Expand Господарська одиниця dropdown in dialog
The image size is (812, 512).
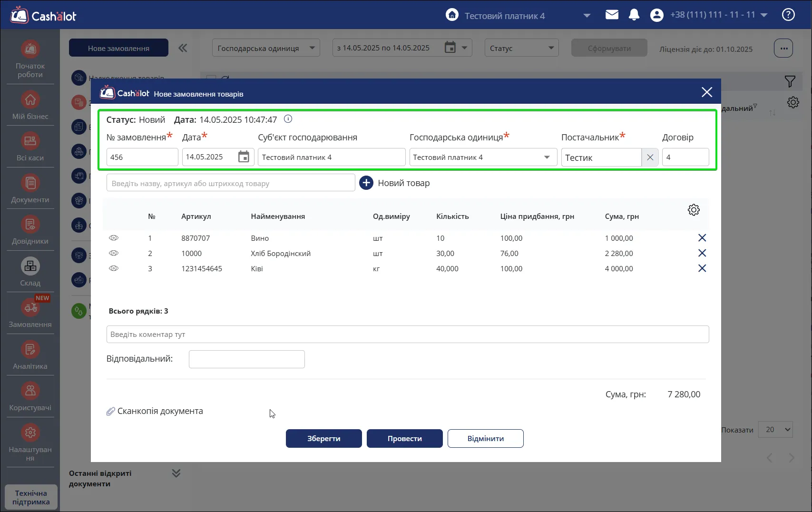tap(483, 157)
